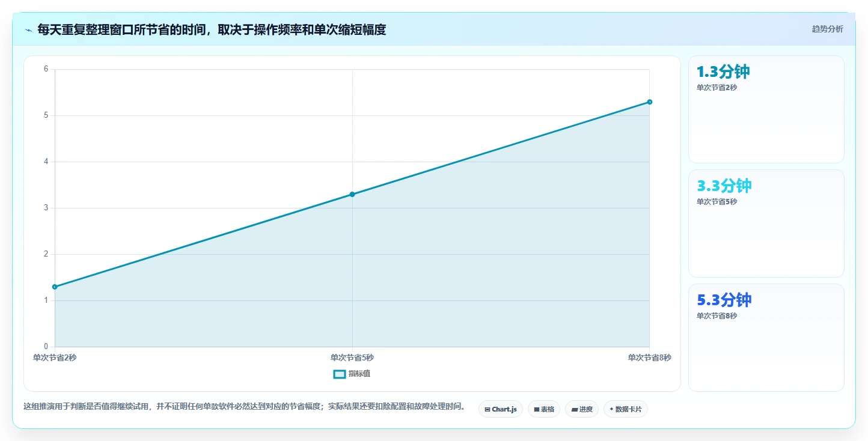Click the legend color box for 指标值
Screen dimensions: 868x441
[x=340, y=374]
